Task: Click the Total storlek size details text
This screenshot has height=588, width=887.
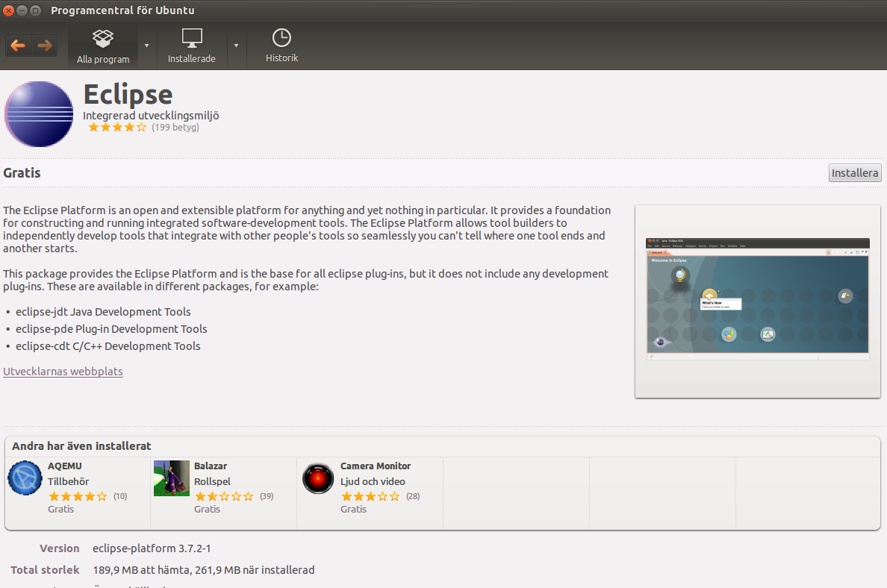Action: point(204,570)
